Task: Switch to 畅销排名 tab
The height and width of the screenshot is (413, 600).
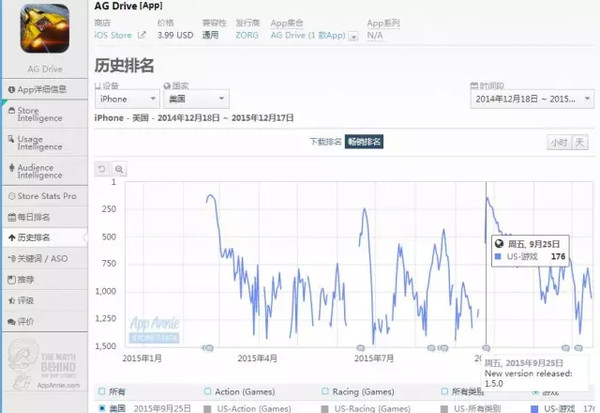Action: pos(364,142)
